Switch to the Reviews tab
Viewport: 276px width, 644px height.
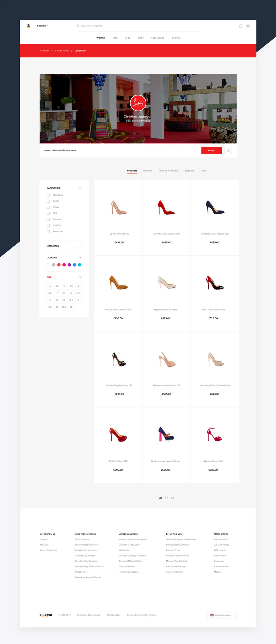click(148, 171)
